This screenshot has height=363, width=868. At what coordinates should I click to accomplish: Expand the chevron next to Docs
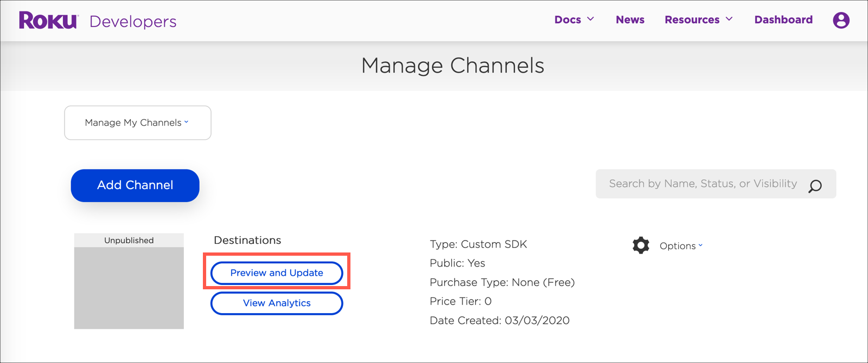pos(591,20)
